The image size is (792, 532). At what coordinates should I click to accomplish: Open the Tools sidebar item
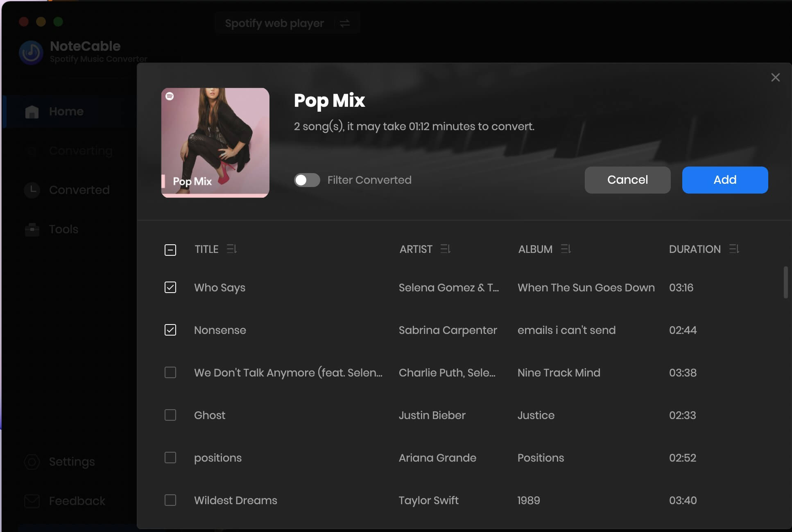[70, 229]
